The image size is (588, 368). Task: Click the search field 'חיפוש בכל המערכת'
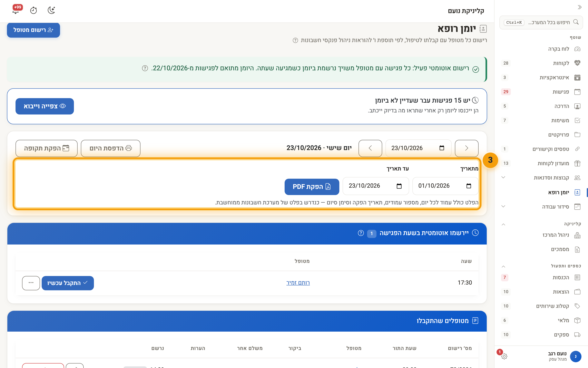click(x=541, y=22)
